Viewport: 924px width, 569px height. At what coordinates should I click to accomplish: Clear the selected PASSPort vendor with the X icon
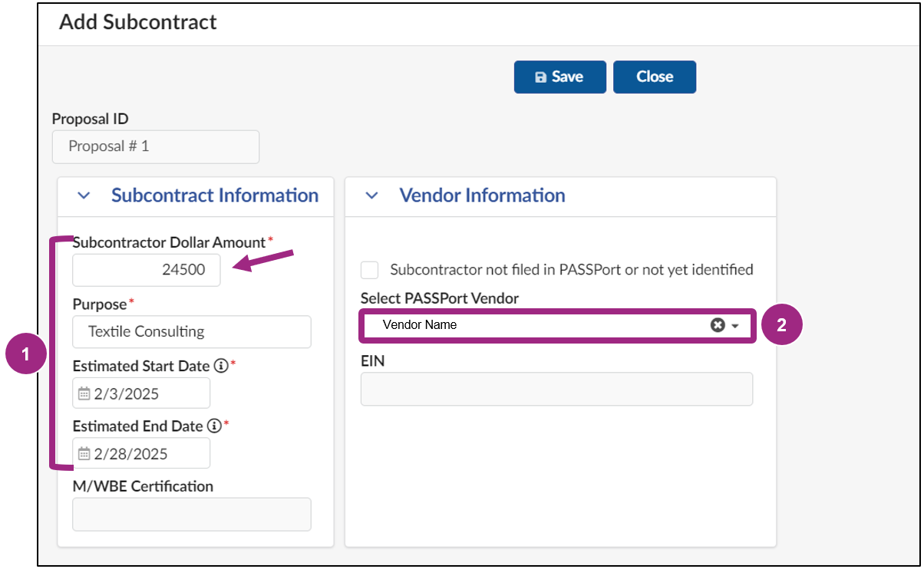click(x=718, y=325)
